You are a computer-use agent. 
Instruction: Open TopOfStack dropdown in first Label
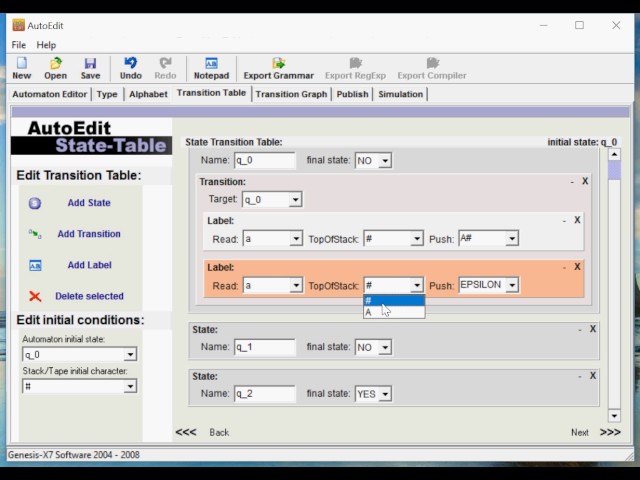click(x=416, y=239)
